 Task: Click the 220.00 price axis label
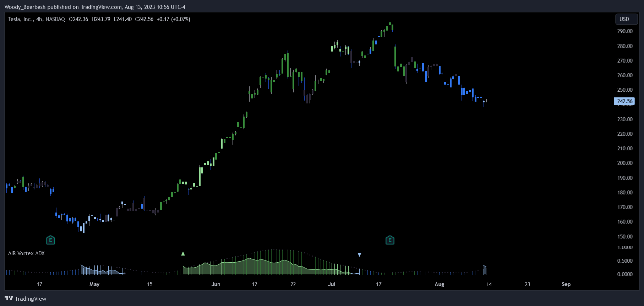[625, 134]
